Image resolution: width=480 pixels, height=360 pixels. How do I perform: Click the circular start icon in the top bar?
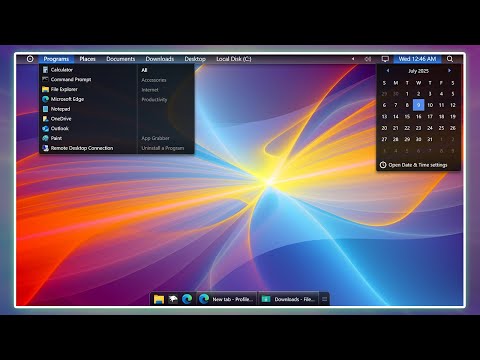click(30, 59)
